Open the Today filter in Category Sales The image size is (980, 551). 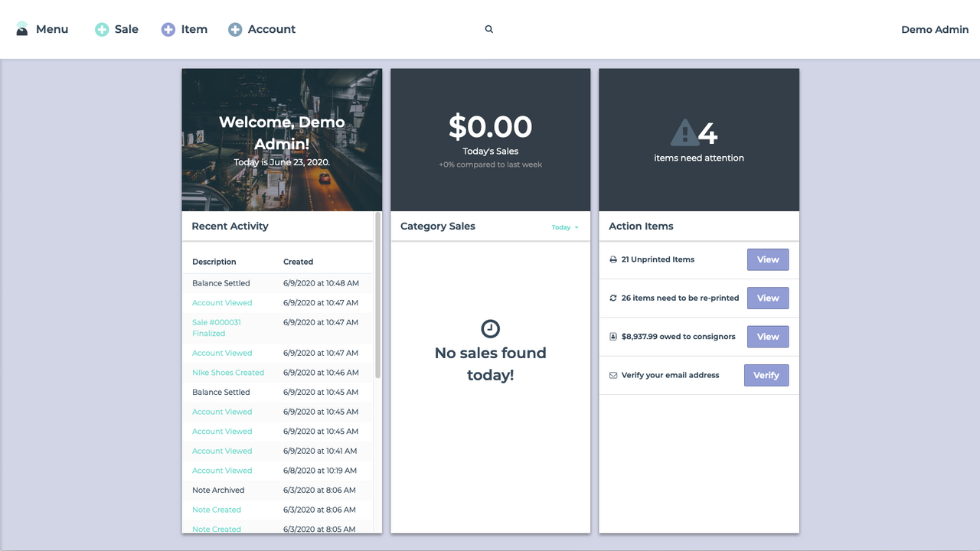[x=564, y=227]
